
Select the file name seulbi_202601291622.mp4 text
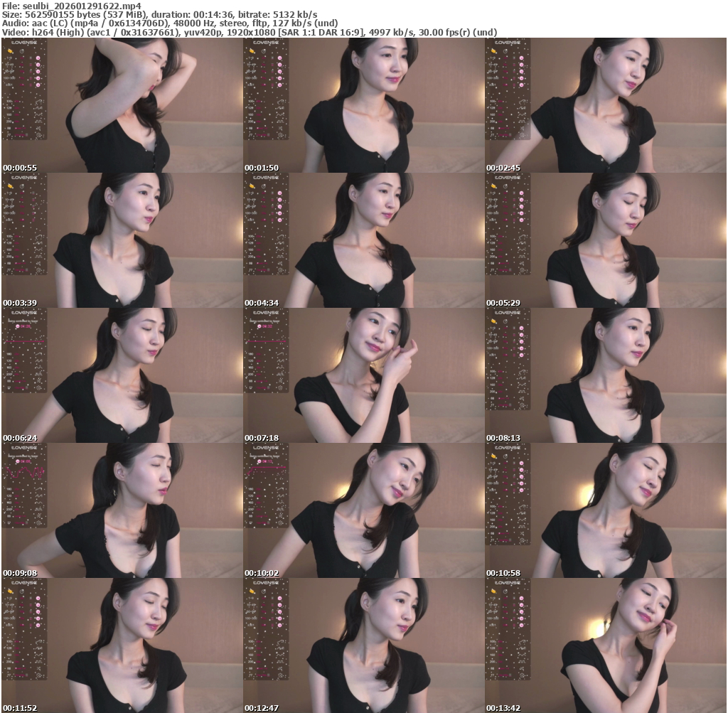[82, 6]
